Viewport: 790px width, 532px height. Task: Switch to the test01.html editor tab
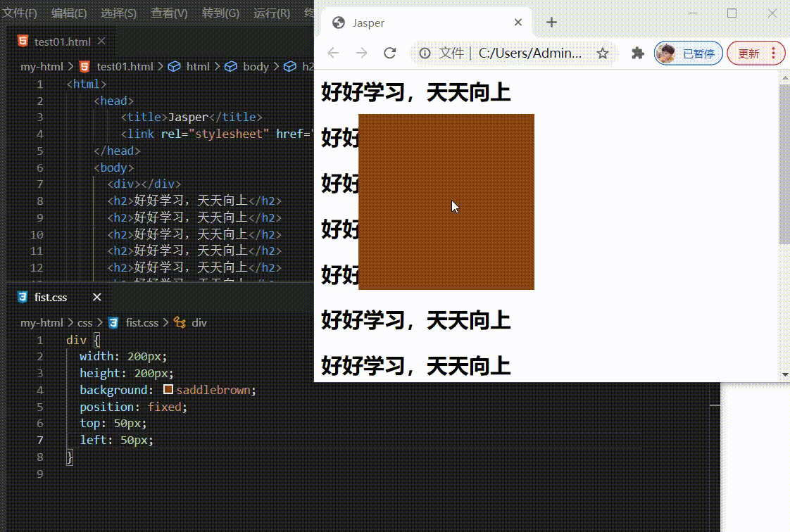tap(61, 42)
